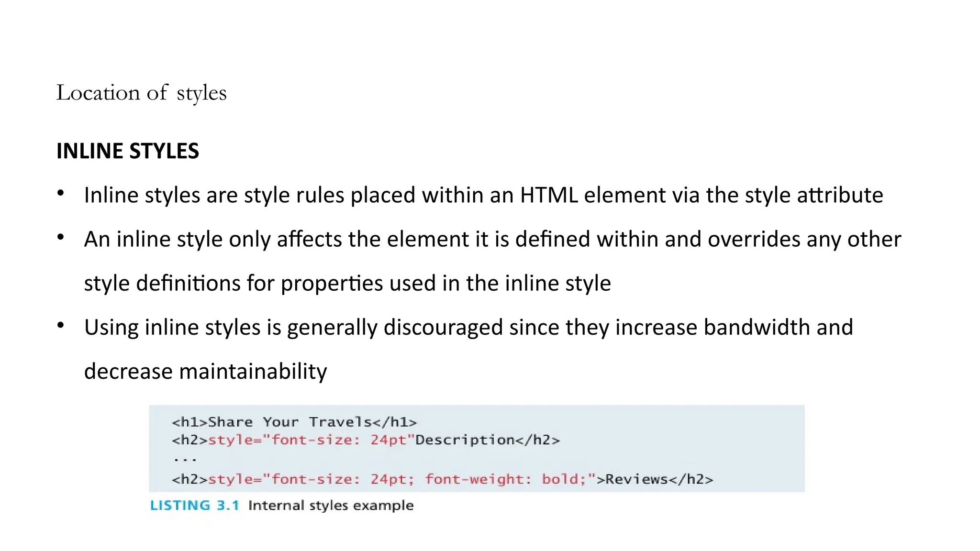The width and height of the screenshot is (980, 551).
Task: Click the 'Description</h2>' code text
Action: pos(487,440)
